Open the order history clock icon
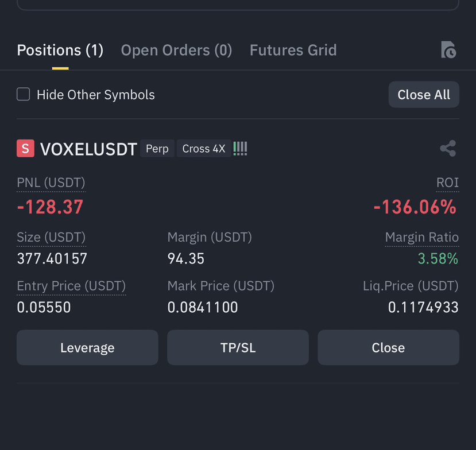The image size is (476, 450). coord(448,50)
